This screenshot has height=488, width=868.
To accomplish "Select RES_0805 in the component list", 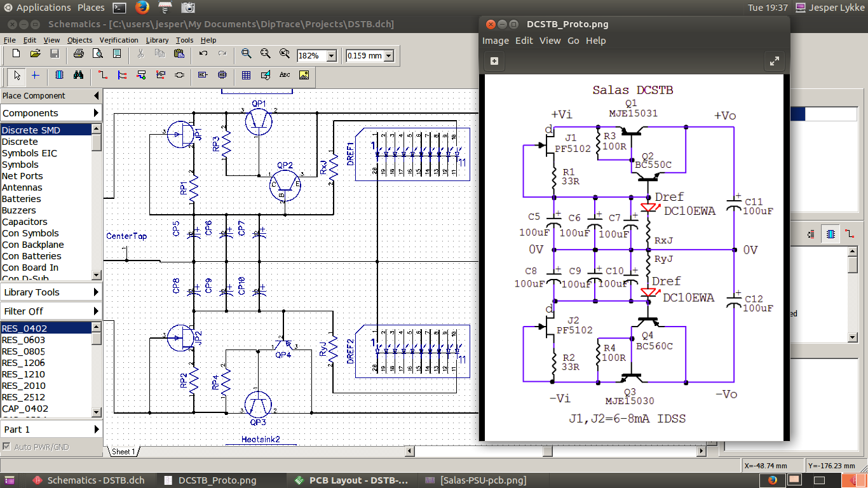I will tap(46, 351).
